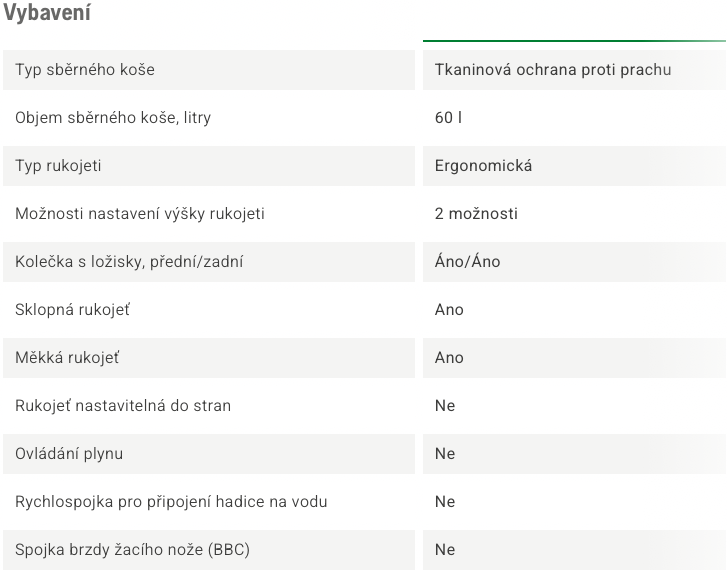Select the Typ sběrného koše row label
Viewport: 727px width, 570px height.
[x=85, y=70]
